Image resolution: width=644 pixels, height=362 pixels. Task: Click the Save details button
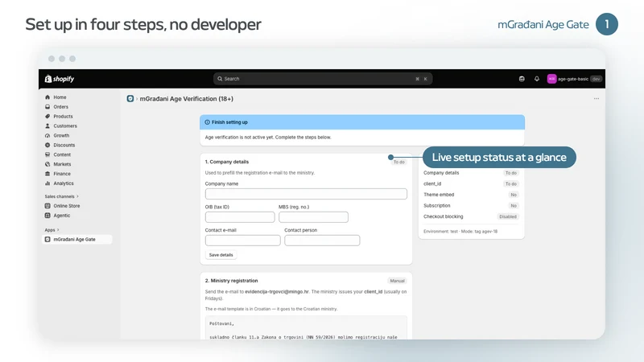(x=221, y=255)
